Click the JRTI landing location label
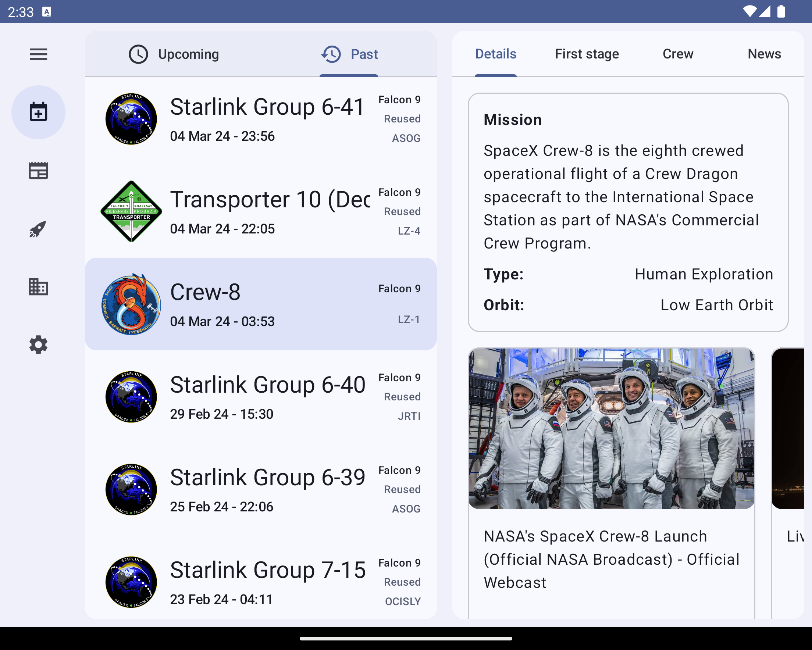This screenshot has height=650, width=812. 409,416
